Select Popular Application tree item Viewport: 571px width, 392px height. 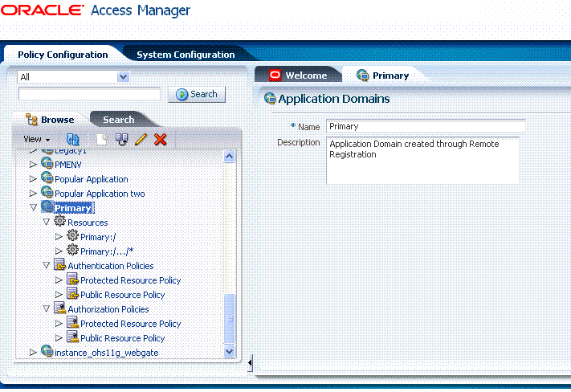(x=92, y=179)
